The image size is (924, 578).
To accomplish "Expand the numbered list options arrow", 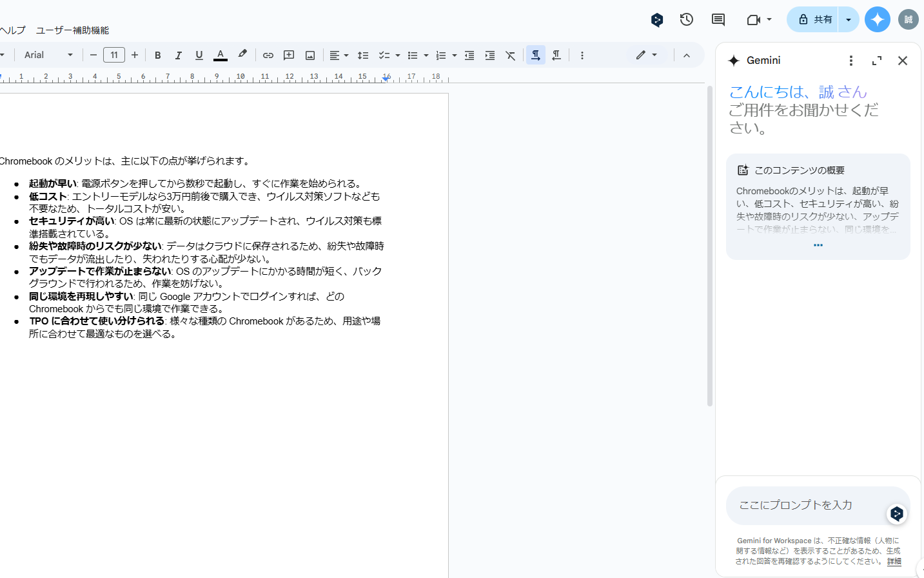I will click(x=454, y=55).
